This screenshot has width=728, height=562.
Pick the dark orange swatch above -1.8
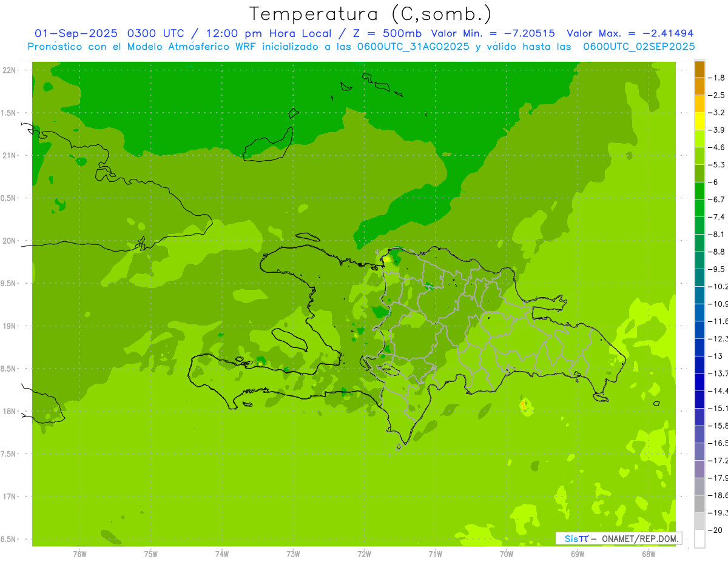[x=699, y=69]
